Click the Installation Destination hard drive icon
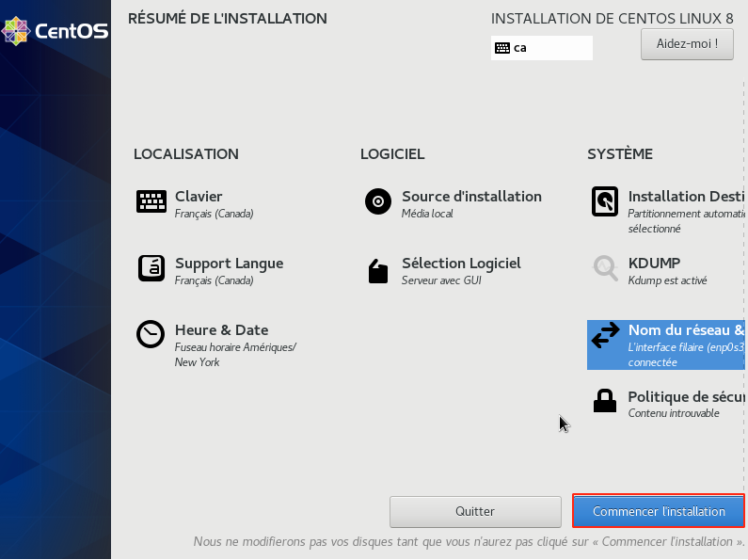This screenshot has height=560, width=748. tap(605, 201)
